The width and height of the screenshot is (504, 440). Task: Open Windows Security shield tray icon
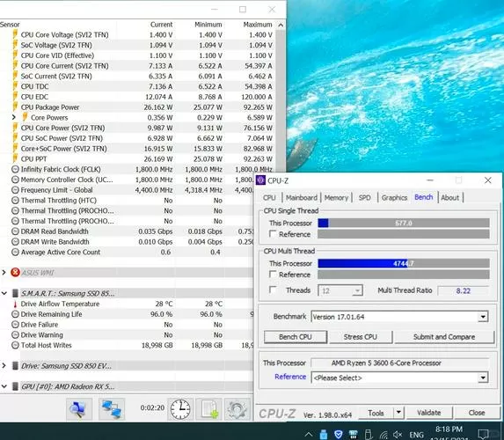click(338, 435)
